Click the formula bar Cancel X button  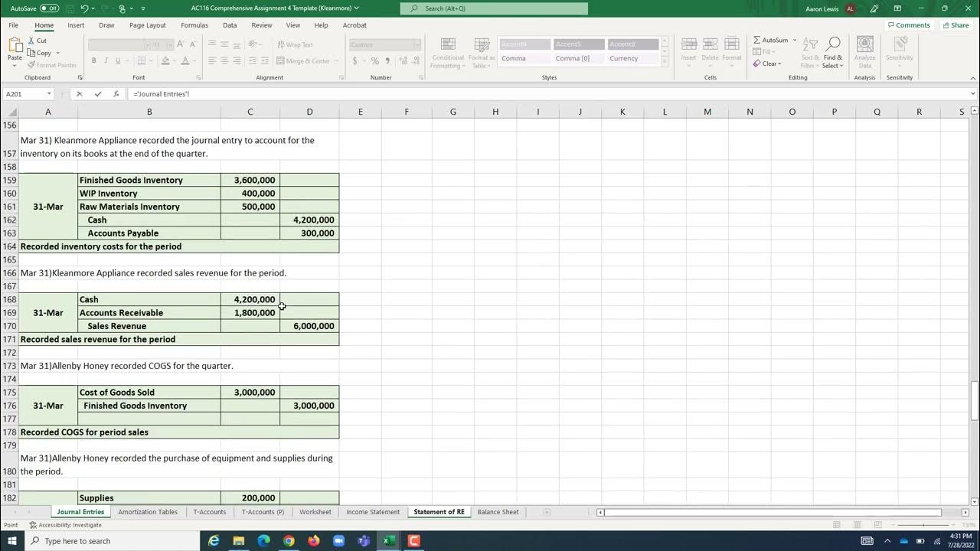coord(79,94)
